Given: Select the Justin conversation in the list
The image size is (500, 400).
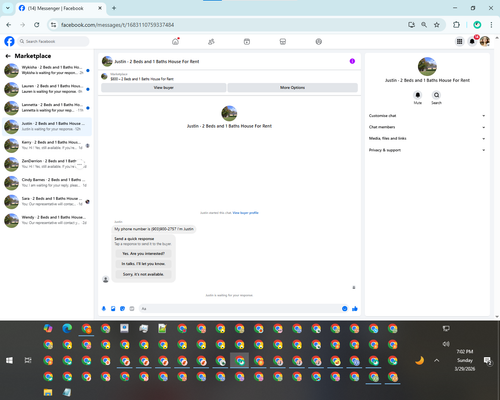Looking at the screenshot, I should (47, 127).
